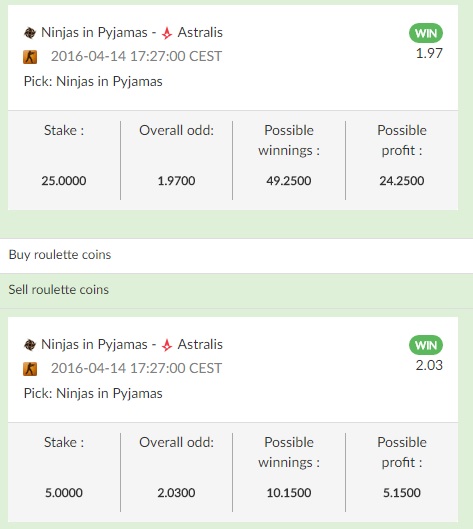Click the 2.0300 overall odd value
Viewport: 473px width, 529px height.
click(176, 493)
